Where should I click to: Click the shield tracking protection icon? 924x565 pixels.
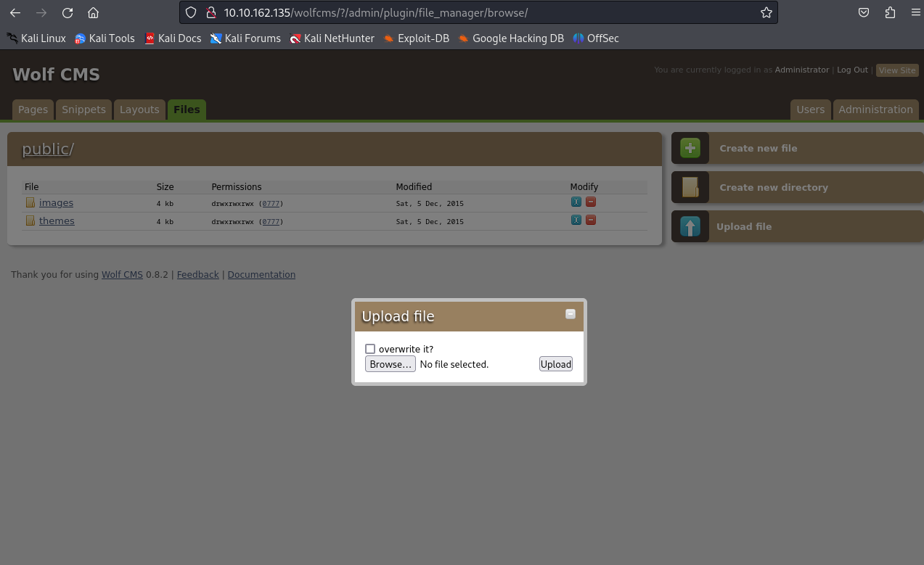191,12
